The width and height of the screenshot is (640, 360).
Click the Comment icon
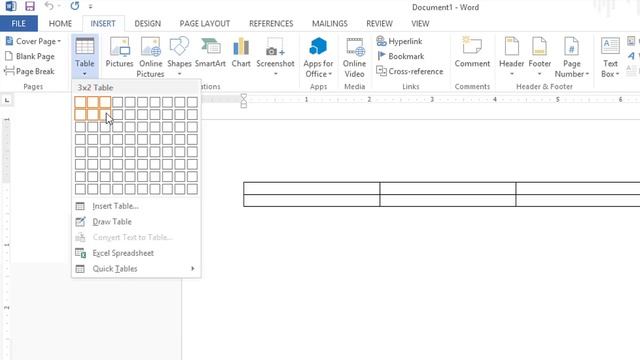point(472,46)
